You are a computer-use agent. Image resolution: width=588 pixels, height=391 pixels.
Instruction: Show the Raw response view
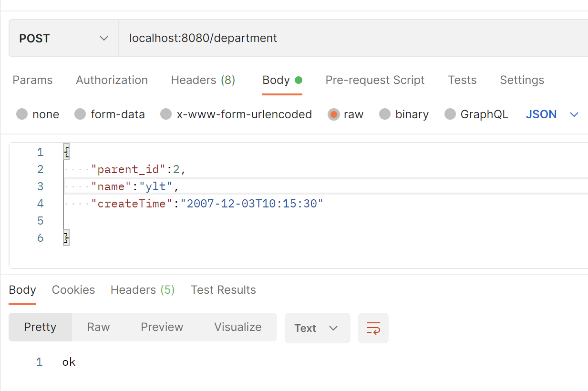pos(98,327)
